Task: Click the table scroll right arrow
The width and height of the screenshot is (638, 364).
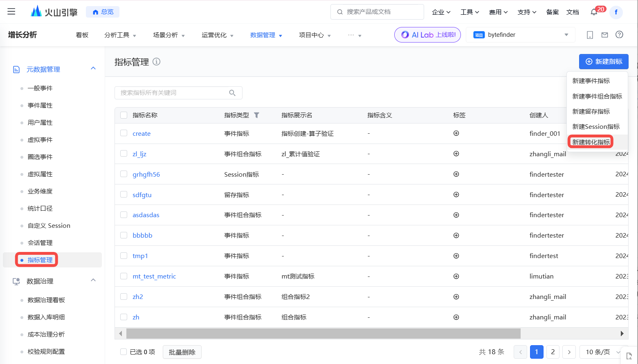Action: coord(622,334)
